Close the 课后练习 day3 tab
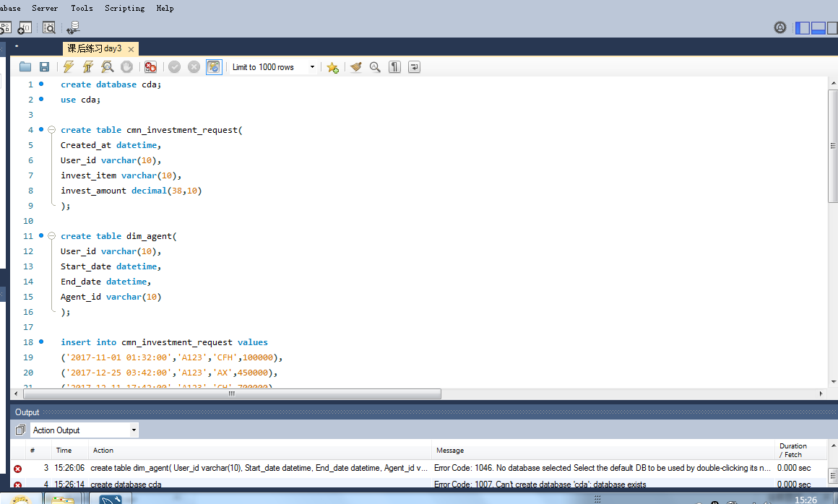This screenshot has width=838, height=504. tap(131, 49)
